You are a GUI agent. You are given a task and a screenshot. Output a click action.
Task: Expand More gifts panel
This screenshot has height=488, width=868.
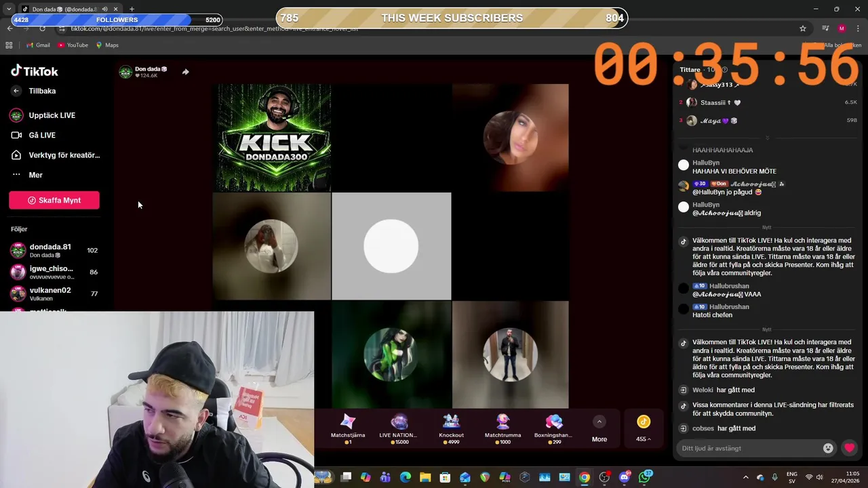click(x=599, y=429)
